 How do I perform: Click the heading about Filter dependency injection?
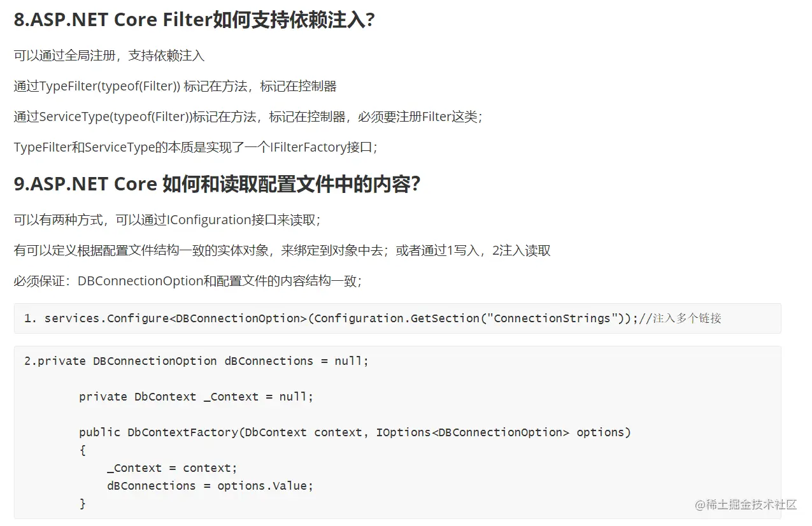[194, 20]
